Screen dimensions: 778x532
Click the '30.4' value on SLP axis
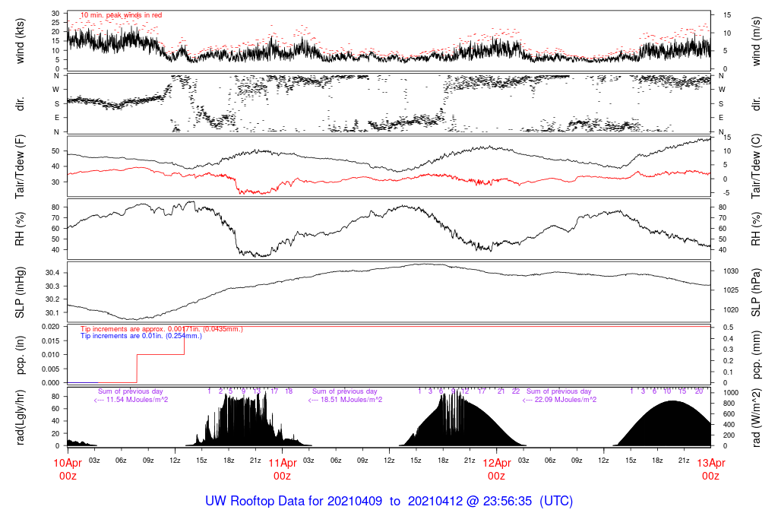(52, 273)
